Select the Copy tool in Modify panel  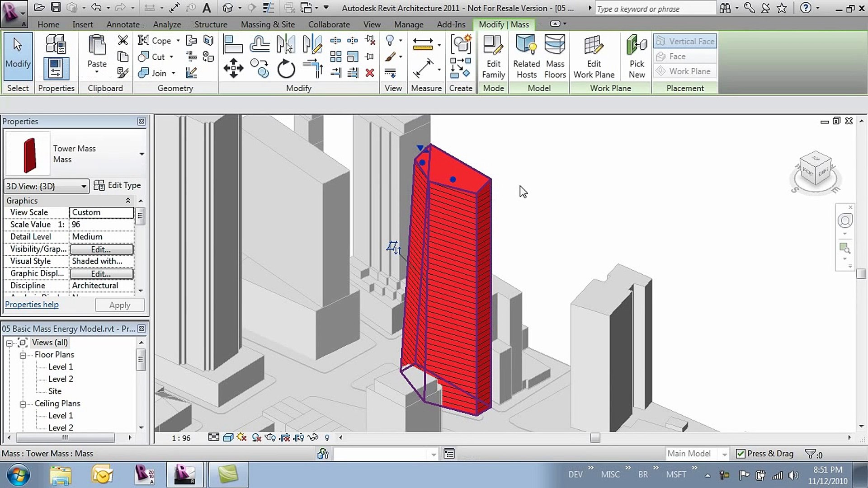259,69
